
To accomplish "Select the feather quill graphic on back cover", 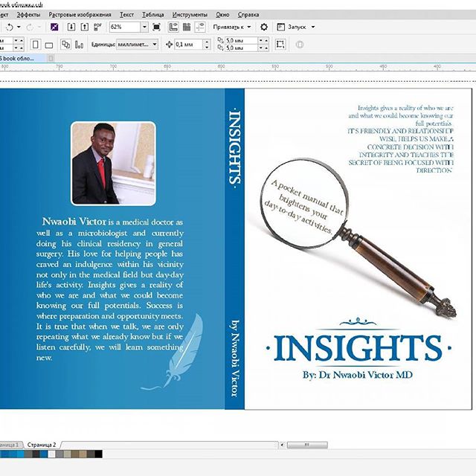I will coord(173,352).
